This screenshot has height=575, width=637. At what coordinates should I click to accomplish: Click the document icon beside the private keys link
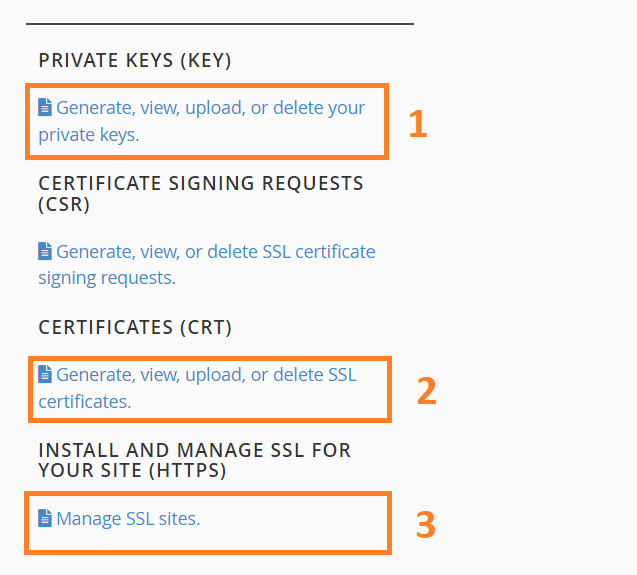pyautogui.click(x=45, y=107)
